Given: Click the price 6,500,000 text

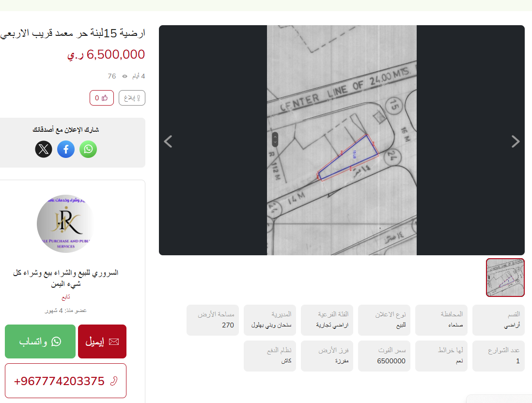Looking at the screenshot, I should (x=106, y=55).
